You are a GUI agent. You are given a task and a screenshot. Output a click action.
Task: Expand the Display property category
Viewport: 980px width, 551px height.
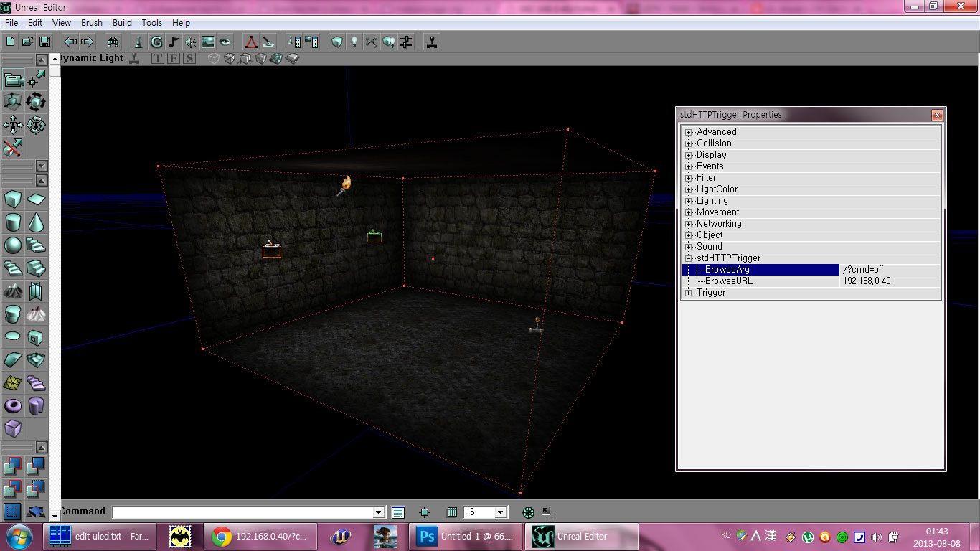point(689,155)
